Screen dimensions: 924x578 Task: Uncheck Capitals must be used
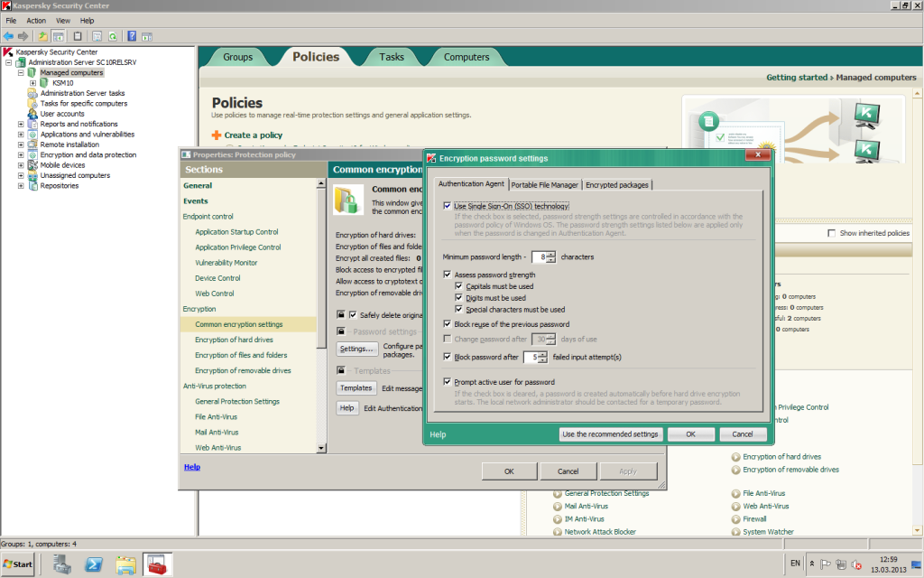coord(459,286)
